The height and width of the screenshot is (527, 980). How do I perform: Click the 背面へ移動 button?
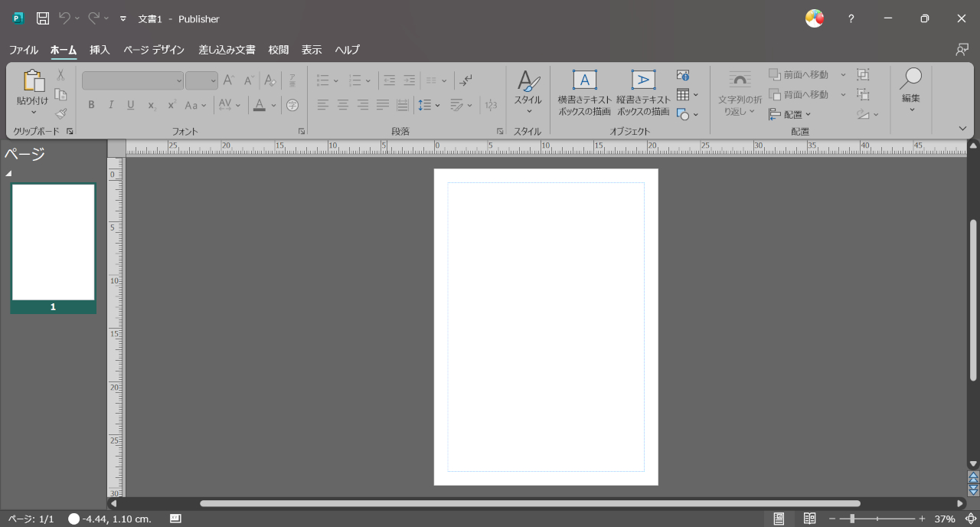coord(799,94)
